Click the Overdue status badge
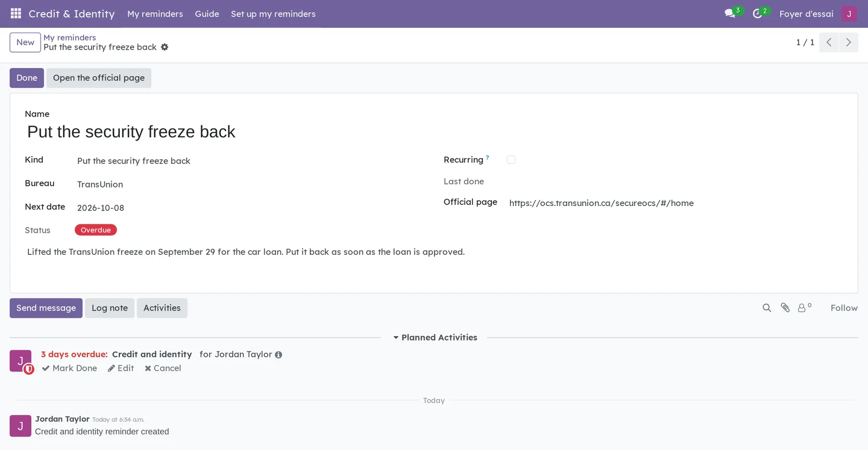 pos(96,230)
